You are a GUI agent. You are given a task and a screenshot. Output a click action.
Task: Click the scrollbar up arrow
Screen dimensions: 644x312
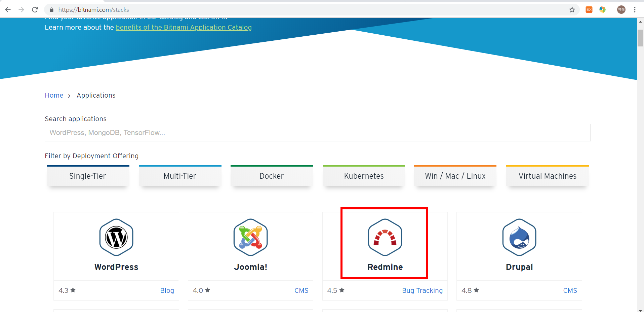coord(640,22)
